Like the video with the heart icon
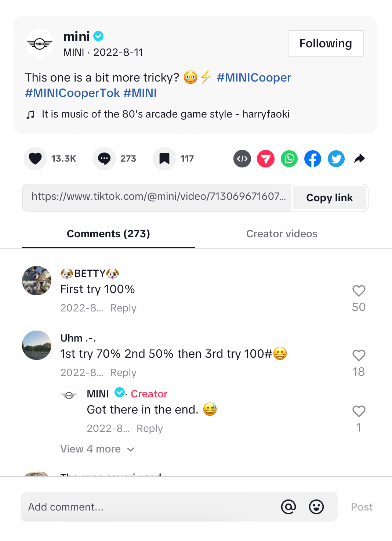The image size is (392, 541). point(35,159)
